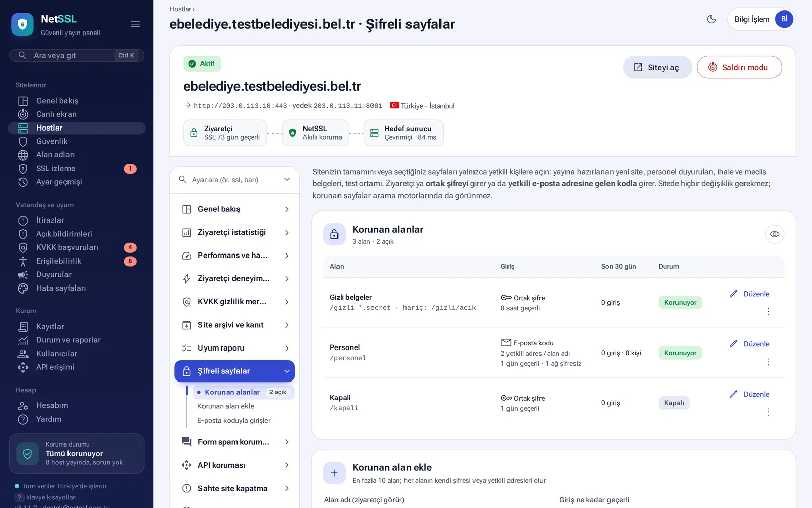Viewport: 812px width, 508px height.
Task: Open Alan adları sidebar item
Action: [77, 155]
